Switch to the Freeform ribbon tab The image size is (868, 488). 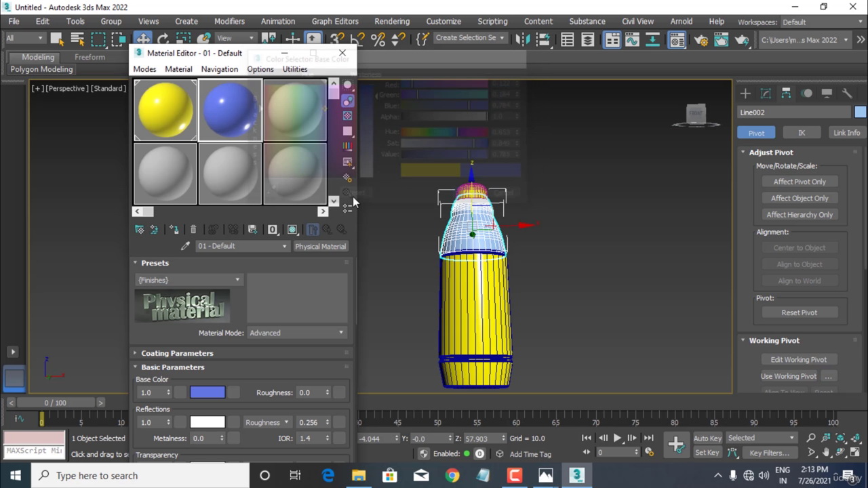pos(90,57)
